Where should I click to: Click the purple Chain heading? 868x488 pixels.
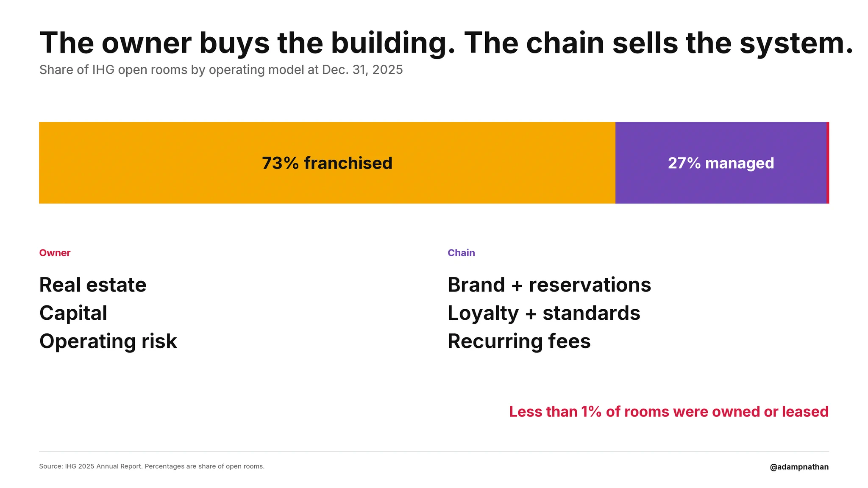click(x=461, y=253)
